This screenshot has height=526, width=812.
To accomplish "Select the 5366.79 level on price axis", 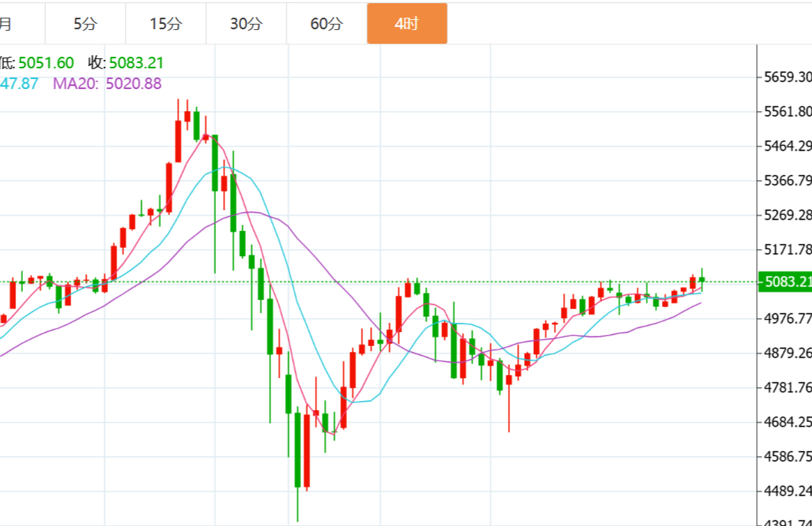I will (787, 180).
